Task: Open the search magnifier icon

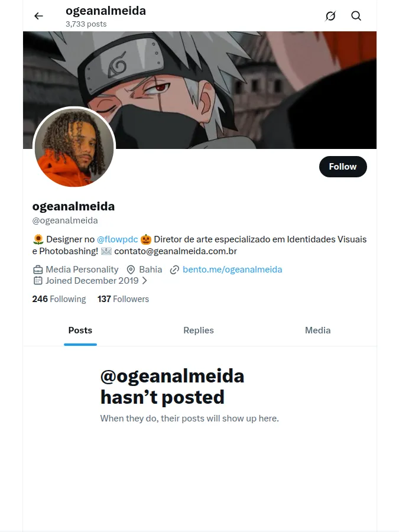Action: tap(356, 16)
